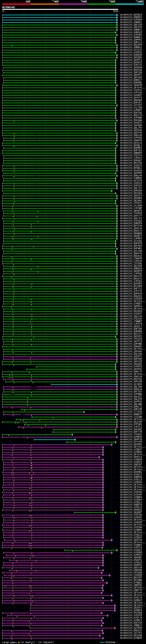Select label UniRef100_O65449
Viewport: 146px width, 644px height.
(x=131, y=67)
